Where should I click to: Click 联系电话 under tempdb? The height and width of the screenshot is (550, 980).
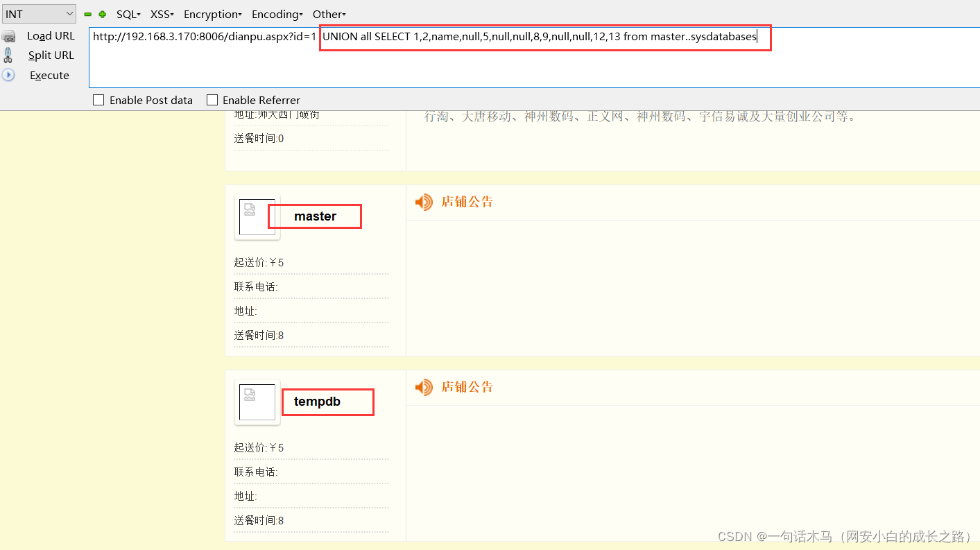(256, 472)
